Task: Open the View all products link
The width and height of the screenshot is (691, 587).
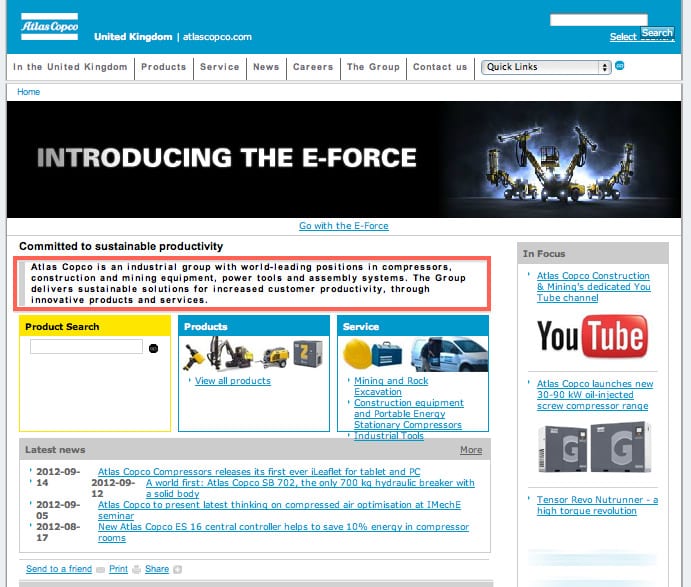Action: click(x=232, y=381)
